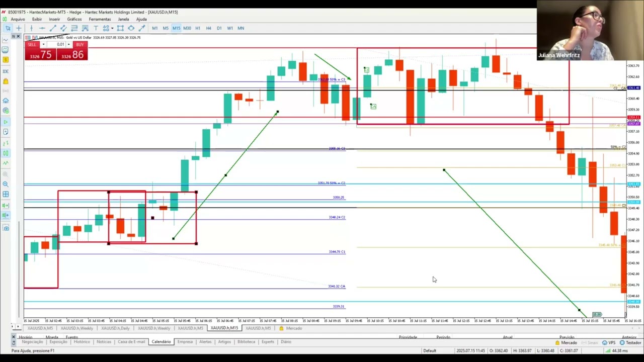Open the Alertas toolbox tab
This screenshot has height=362, width=644.
click(205, 342)
